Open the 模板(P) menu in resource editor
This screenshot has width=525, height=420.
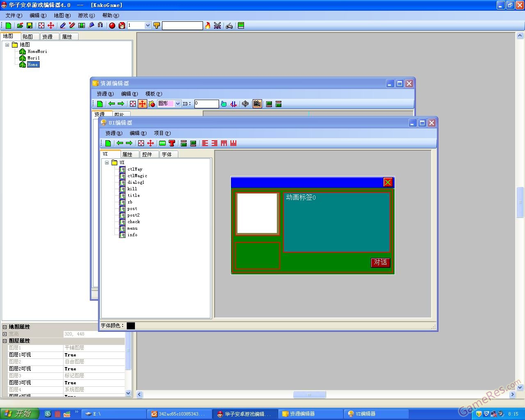[x=154, y=94]
